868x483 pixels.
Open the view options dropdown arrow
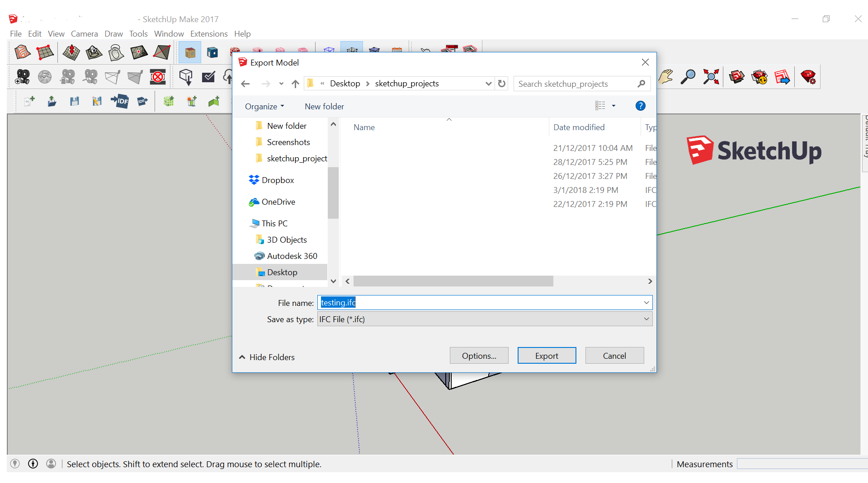click(x=613, y=106)
